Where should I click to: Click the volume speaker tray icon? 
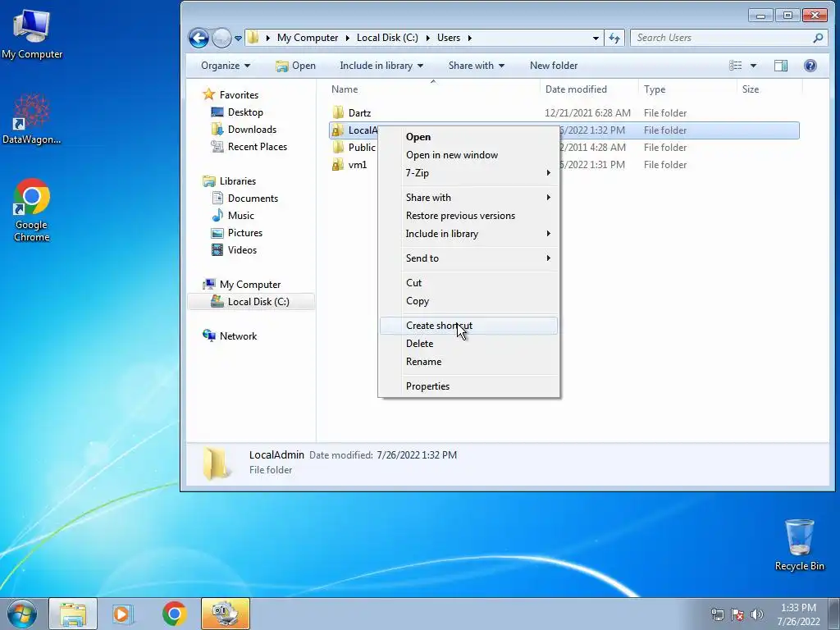tap(757, 614)
